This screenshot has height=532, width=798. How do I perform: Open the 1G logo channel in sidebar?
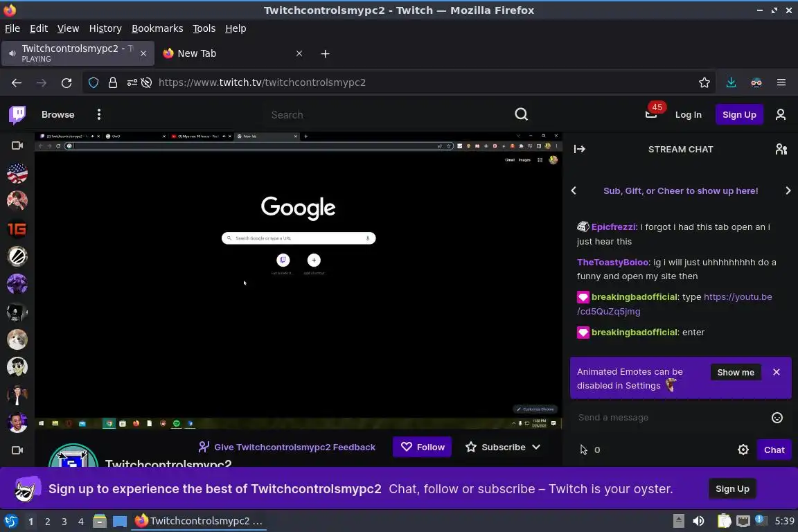click(x=17, y=229)
